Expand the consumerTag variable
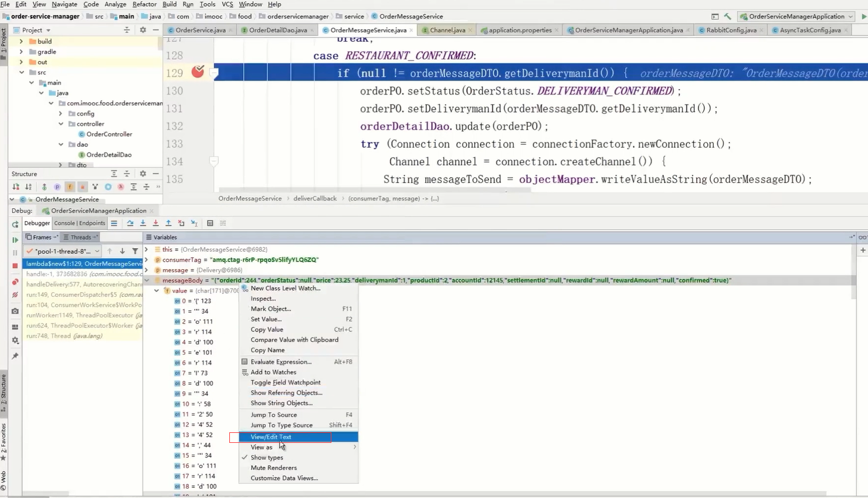Screen dimensions: 868x498 [x=147, y=260]
